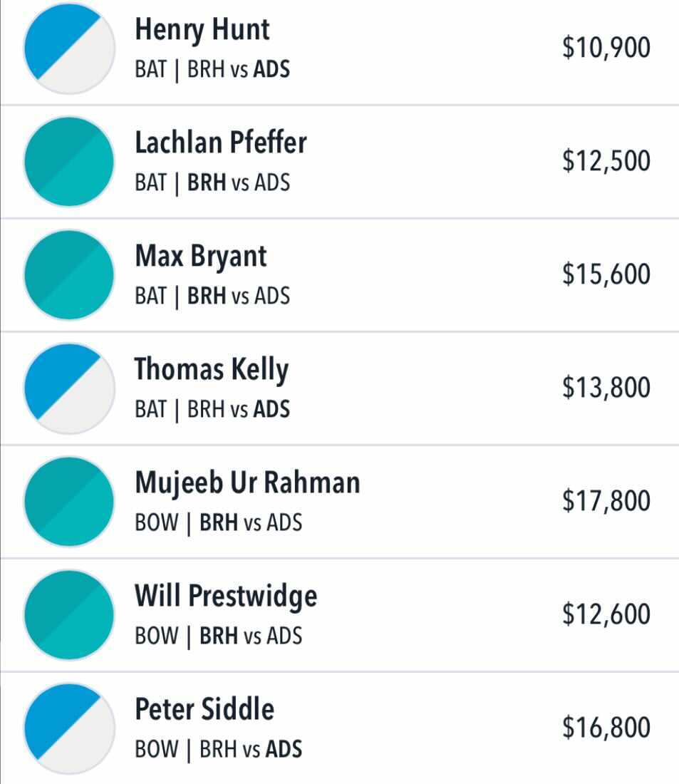
Task: Open Mujeeb Ur Rahman player name
Action: 247,483
